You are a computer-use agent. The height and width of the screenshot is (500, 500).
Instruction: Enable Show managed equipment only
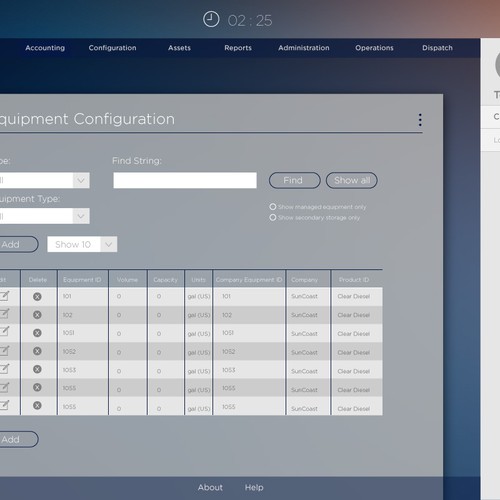point(273,207)
